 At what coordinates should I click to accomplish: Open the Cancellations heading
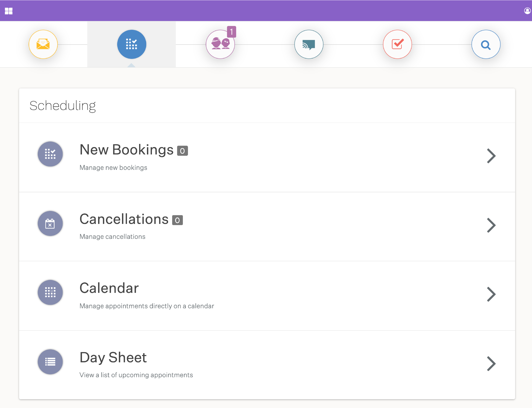tap(124, 219)
